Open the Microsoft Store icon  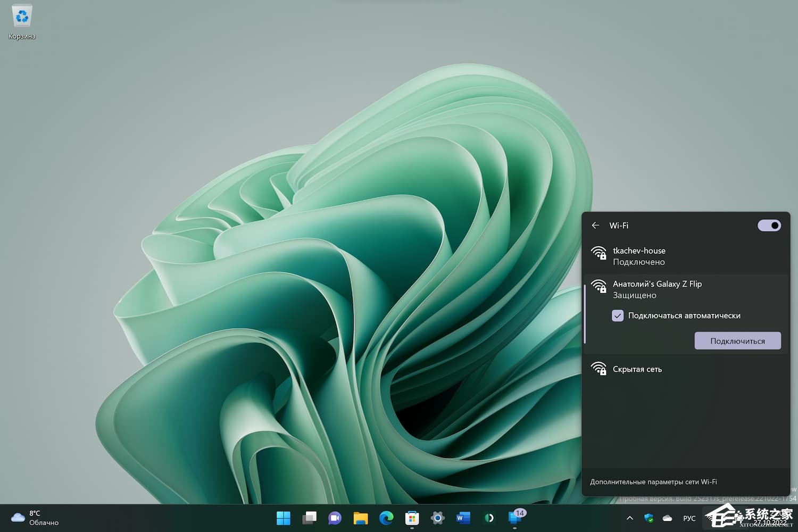(411, 518)
